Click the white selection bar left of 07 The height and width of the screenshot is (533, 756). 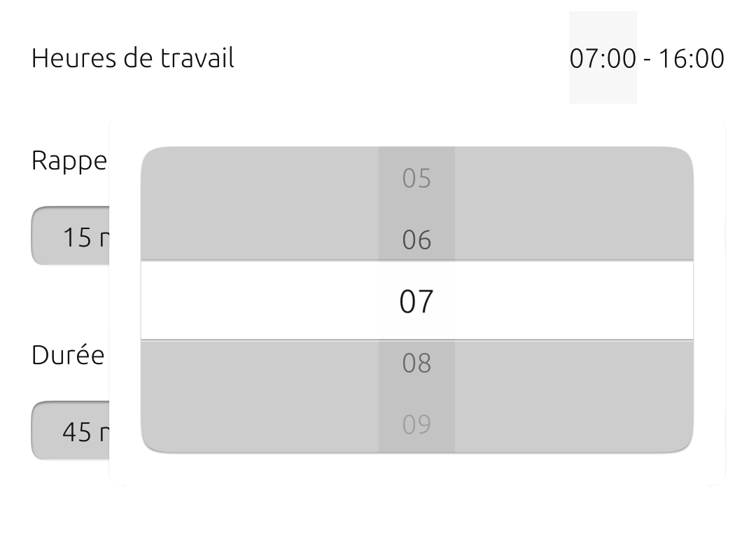(x=259, y=301)
